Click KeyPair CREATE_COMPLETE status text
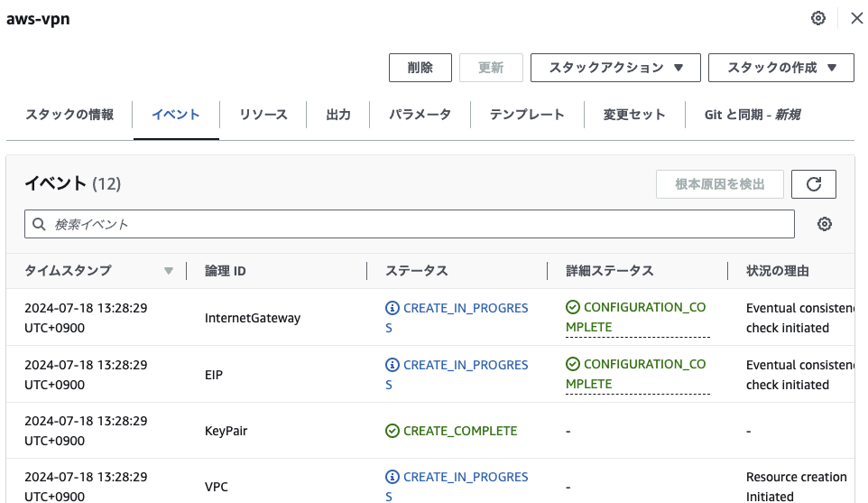This screenshot has height=503, width=868. (460, 431)
